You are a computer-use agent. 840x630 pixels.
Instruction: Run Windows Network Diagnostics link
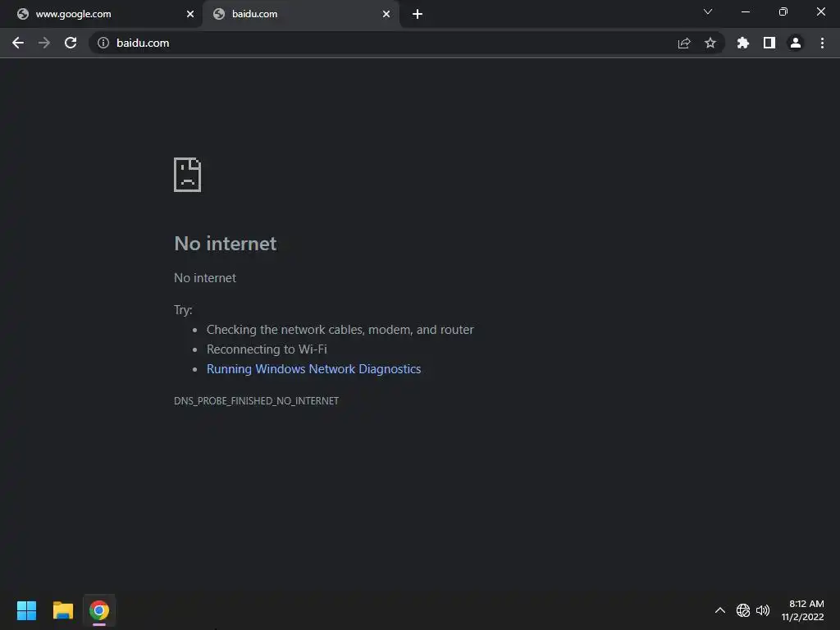point(314,369)
